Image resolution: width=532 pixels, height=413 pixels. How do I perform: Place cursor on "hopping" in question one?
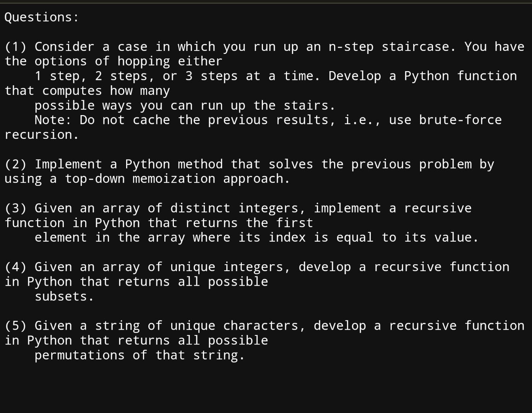(143, 61)
